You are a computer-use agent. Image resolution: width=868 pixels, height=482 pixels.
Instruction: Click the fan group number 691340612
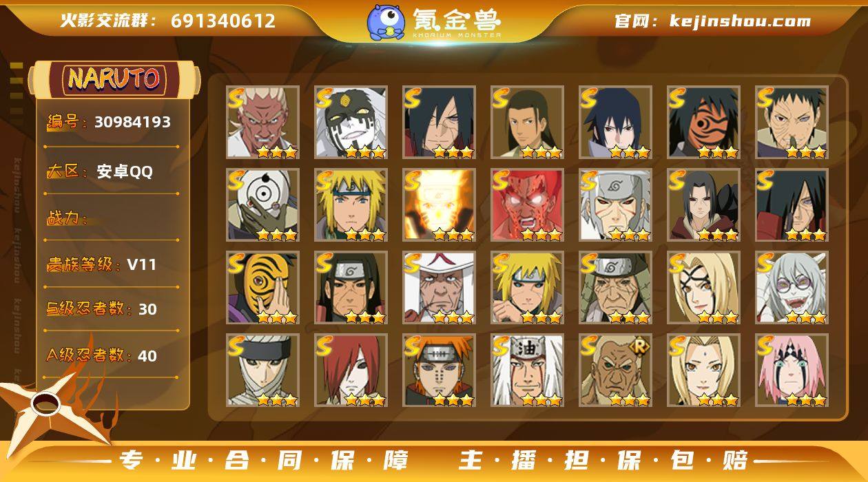223,21
